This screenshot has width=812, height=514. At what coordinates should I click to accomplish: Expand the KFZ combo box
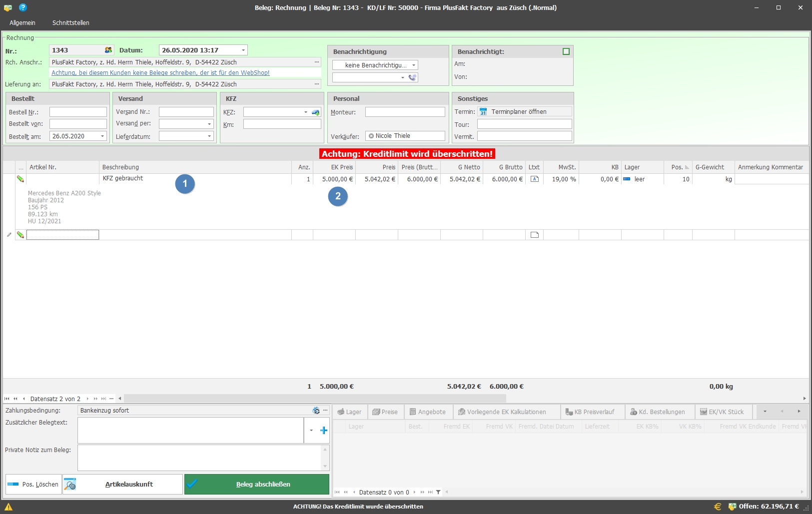tap(306, 112)
